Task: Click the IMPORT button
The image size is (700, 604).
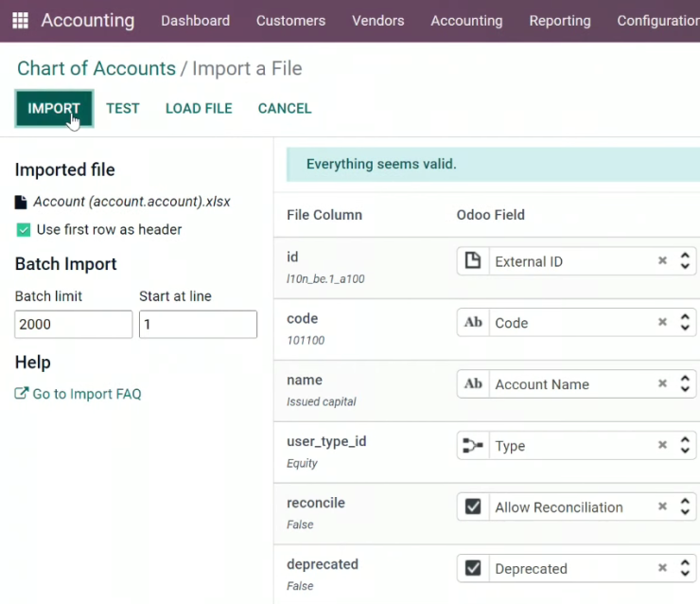Action: pyautogui.click(x=54, y=109)
